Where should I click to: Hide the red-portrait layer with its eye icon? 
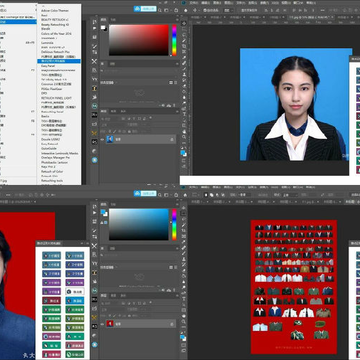coord(102,323)
